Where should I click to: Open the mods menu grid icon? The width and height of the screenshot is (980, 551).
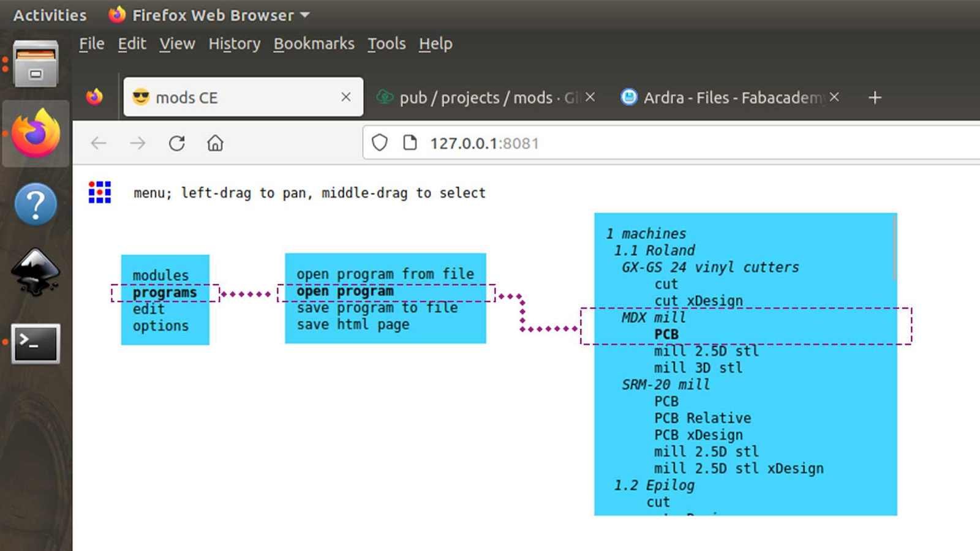pyautogui.click(x=100, y=192)
